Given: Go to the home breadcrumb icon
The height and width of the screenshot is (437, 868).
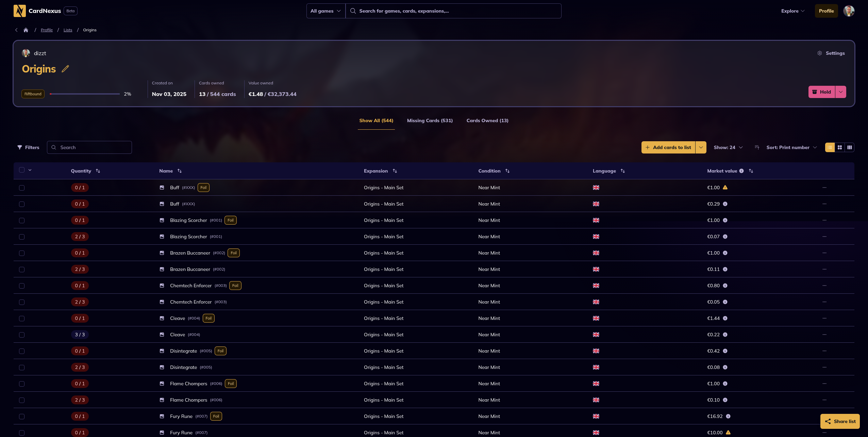Looking at the screenshot, I should [x=26, y=30].
